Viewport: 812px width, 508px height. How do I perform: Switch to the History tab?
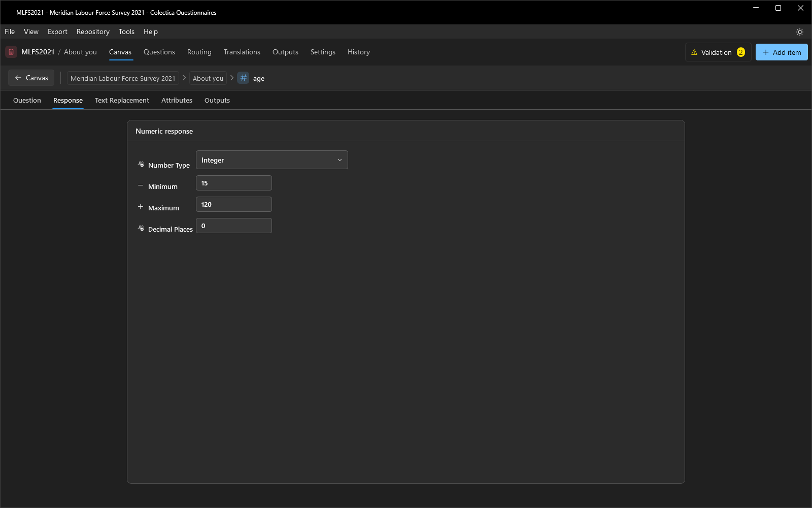(x=359, y=52)
